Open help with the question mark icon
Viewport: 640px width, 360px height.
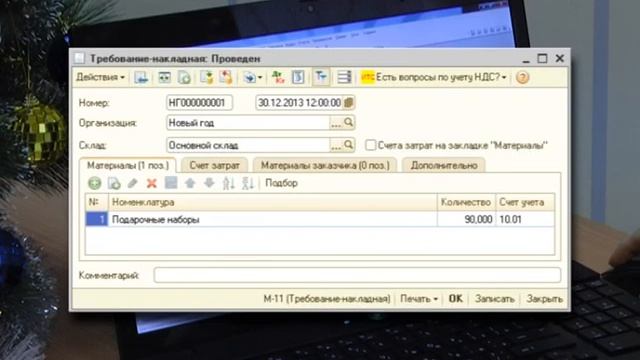(x=522, y=77)
